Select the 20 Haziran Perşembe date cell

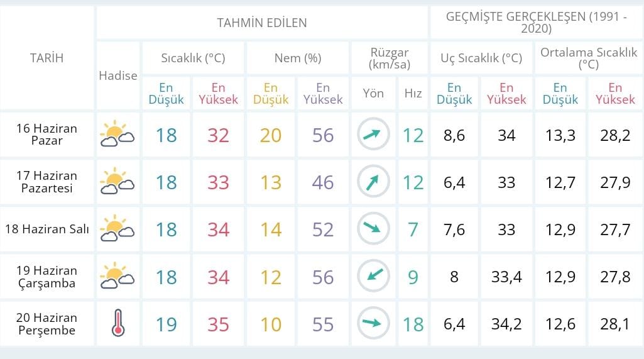[x=47, y=324]
